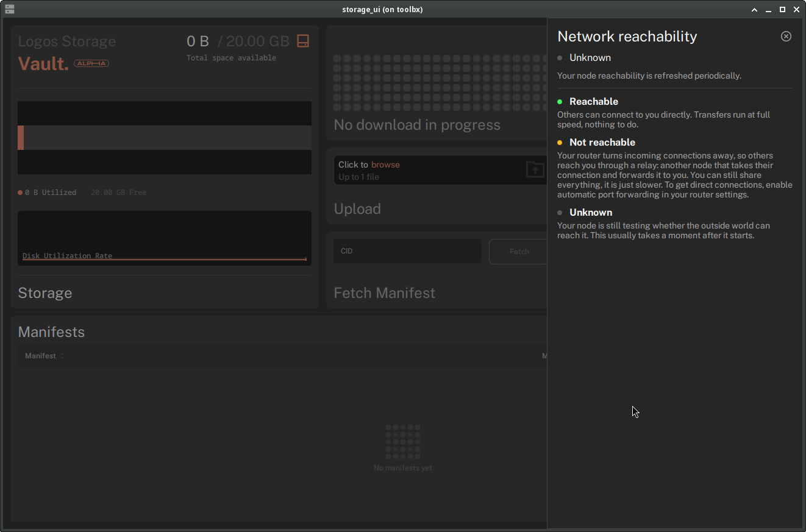
Task: Click the 'Up to 1 file' hint
Action: [358, 177]
